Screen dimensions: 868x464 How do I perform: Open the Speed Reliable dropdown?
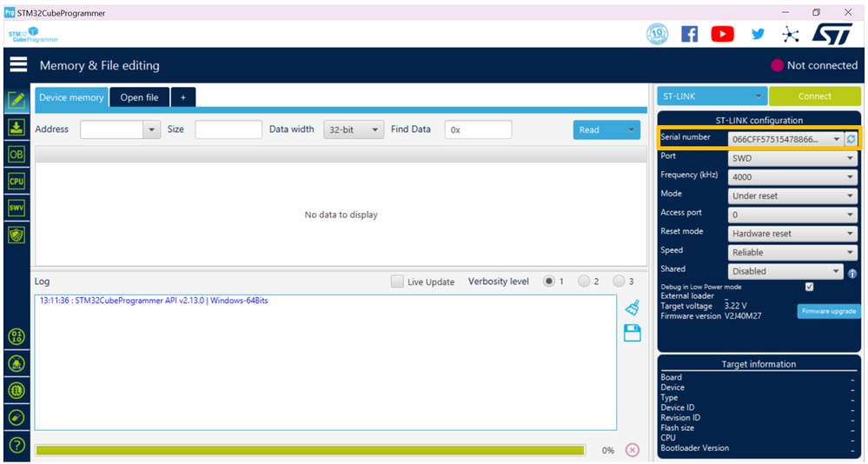pyautogui.click(x=792, y=253)
